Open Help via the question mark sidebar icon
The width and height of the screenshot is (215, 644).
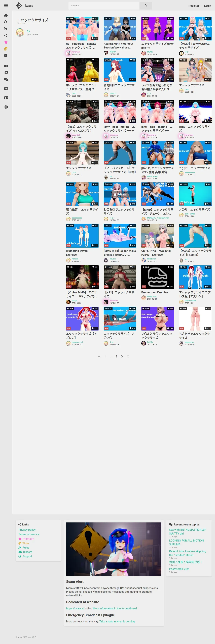6,56
